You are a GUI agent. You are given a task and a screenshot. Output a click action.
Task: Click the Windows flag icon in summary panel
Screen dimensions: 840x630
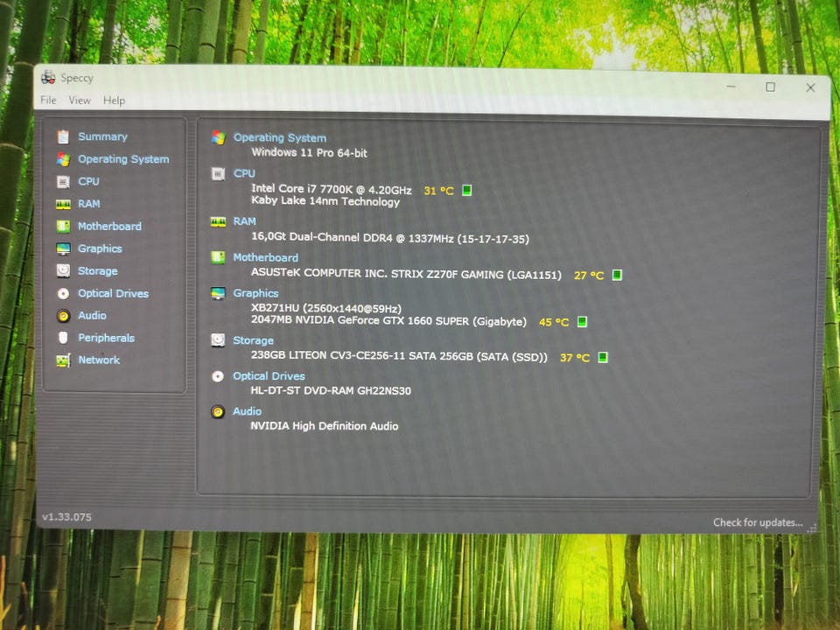(x=218, y=138)
